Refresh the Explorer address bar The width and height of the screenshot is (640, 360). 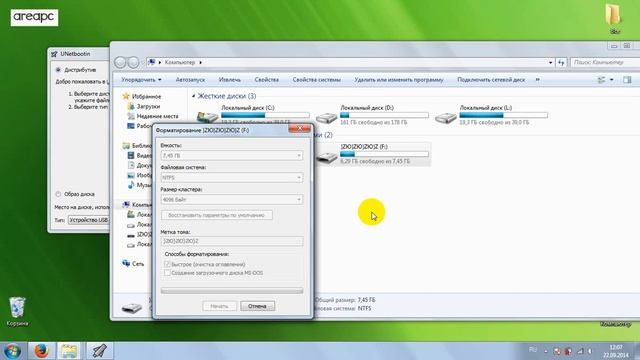click(561, 62)
